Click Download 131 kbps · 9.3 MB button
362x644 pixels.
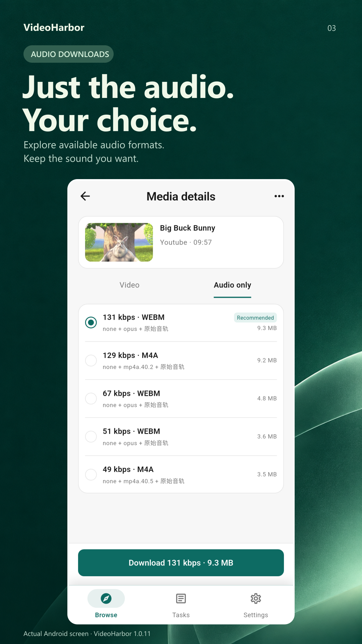(181, 563)
